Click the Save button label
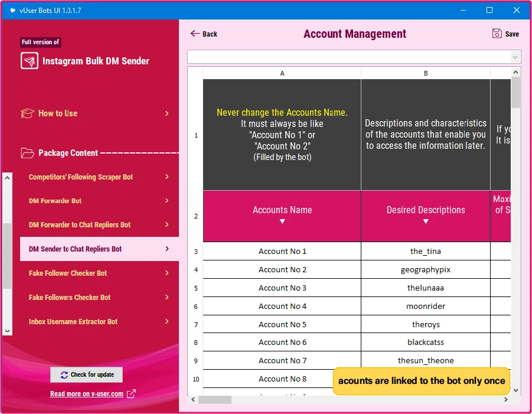532x414 pixels. [512, 34]
